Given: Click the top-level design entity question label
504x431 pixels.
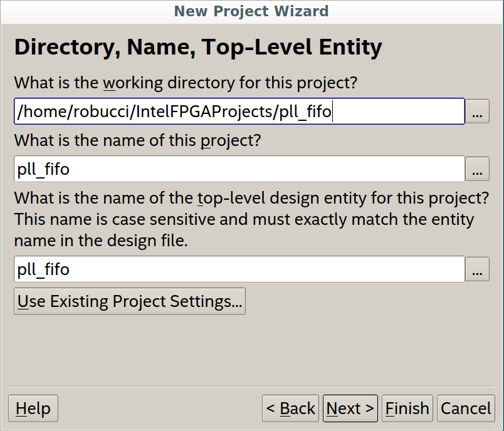Looking at the screenshot, I should click(251, 199).
